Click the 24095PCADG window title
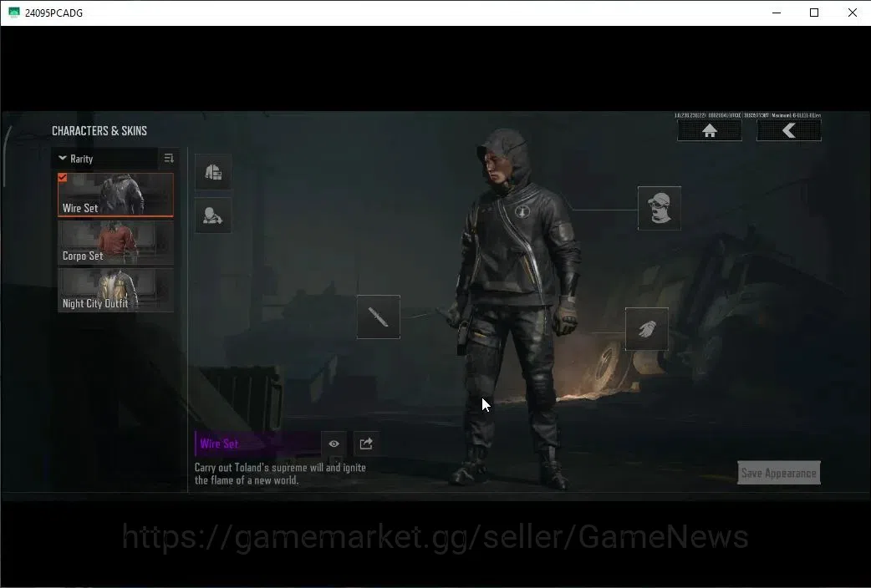 coord(53,13)
